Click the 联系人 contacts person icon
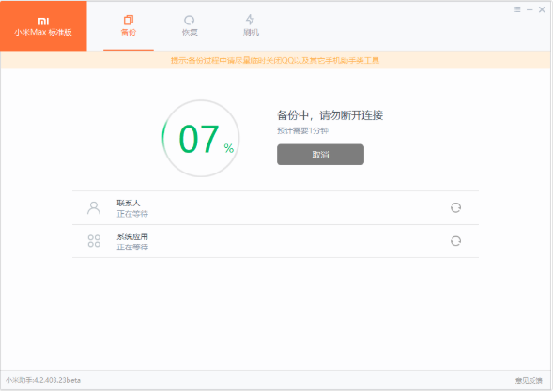The width and height of the screenshot is (553, 392). coord(94,208)
